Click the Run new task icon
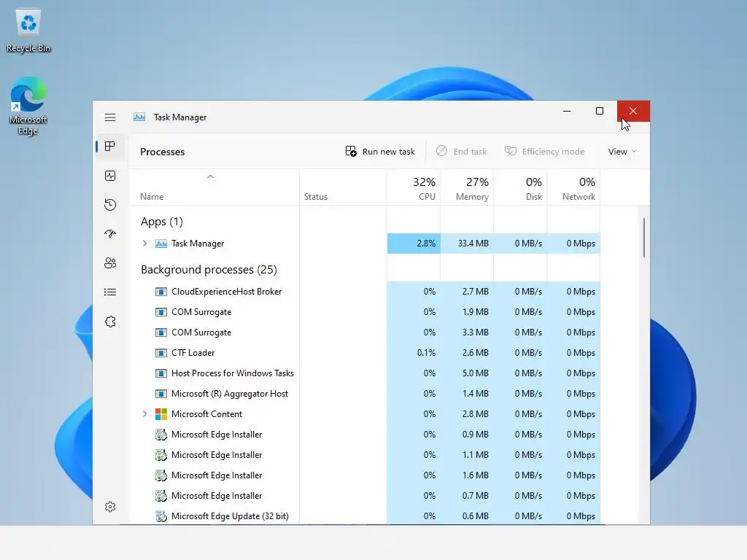Screen dimensions: 747x560 (351, 152)
